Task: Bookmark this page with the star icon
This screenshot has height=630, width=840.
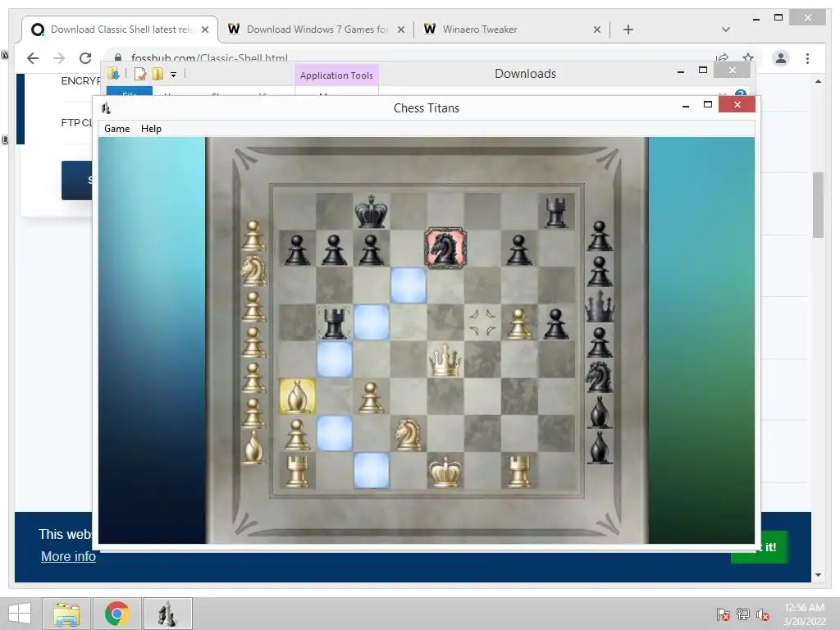Action: pos(748,57)
